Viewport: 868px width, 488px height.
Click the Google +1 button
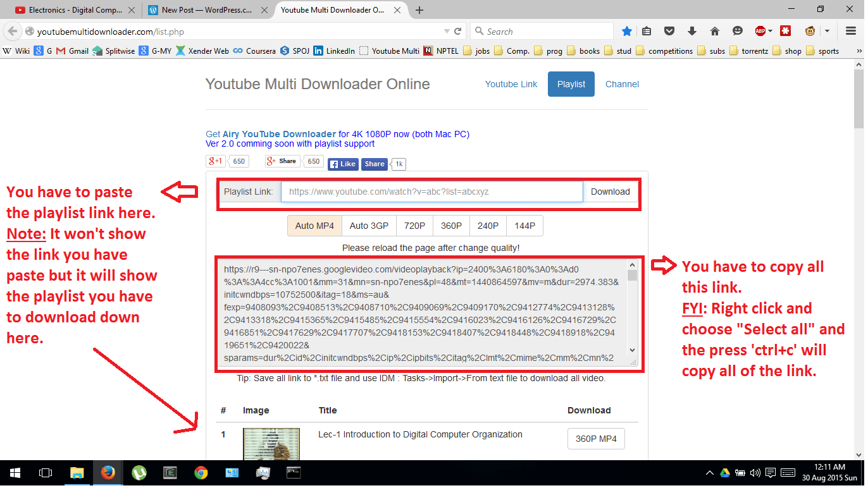215,161
